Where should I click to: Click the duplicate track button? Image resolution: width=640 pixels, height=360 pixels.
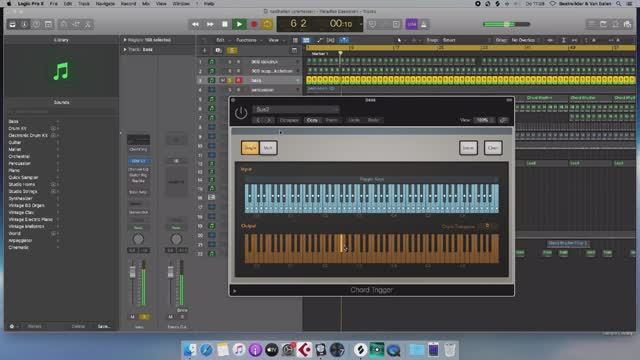click(218, 51)
